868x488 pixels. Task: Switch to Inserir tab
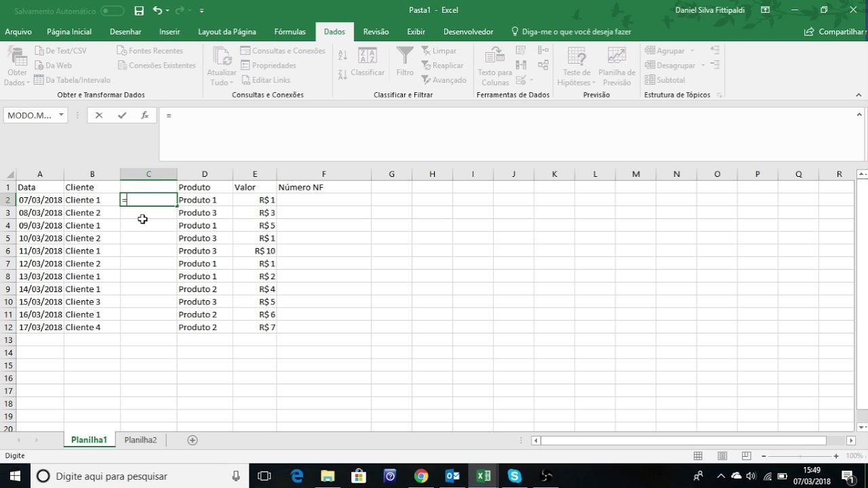coord(170,32)
